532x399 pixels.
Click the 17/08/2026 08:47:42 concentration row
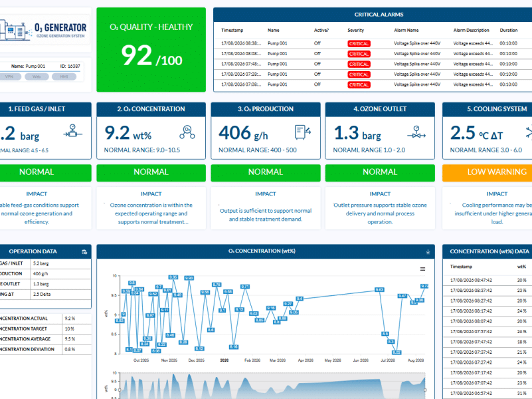pos(488,280)
